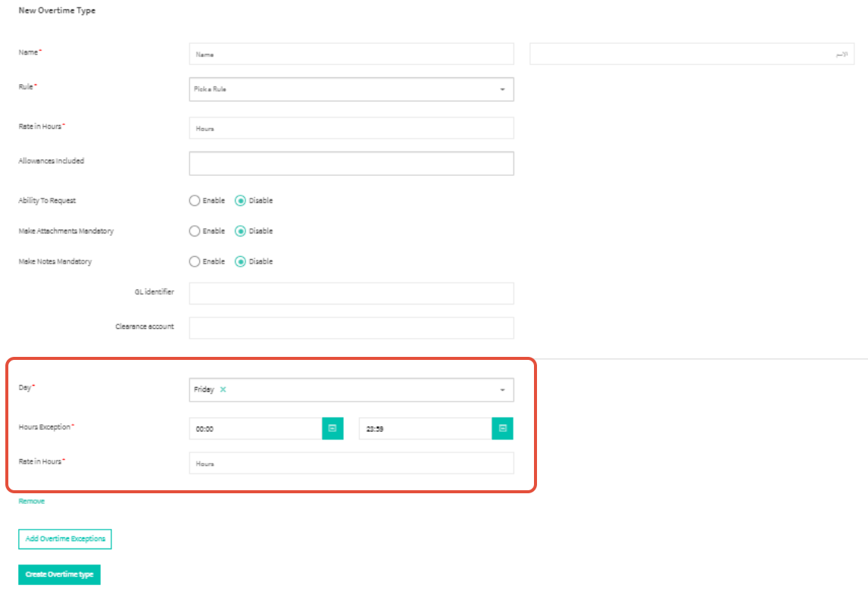
Task: Select Disable for Ability To Request
Action: pos(240,201)
